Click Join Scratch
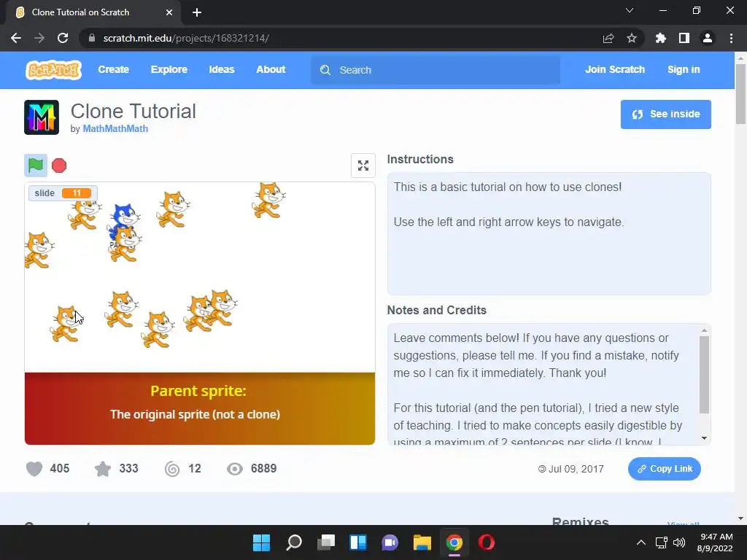The height and width of the screenshot is (560, 747). click(614, 69)
